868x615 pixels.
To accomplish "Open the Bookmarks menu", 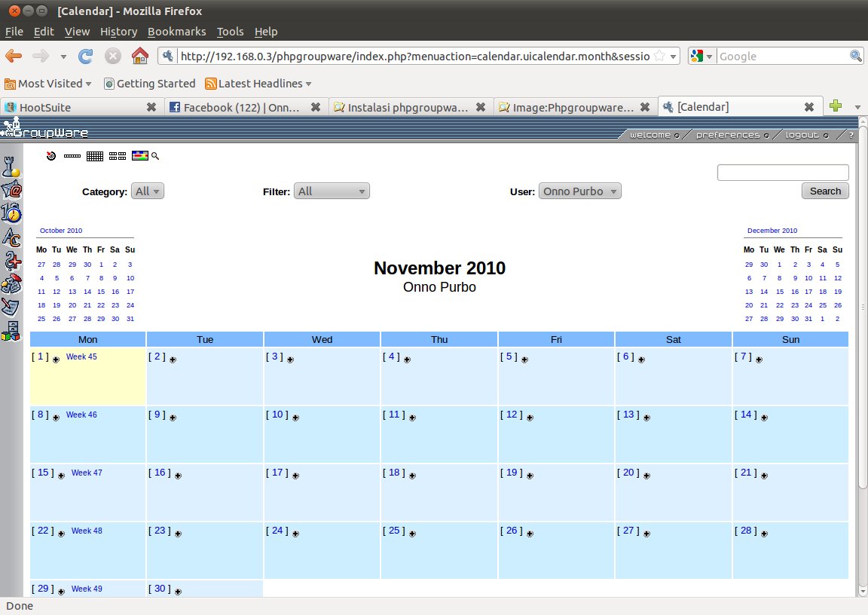I will [176, 32].
